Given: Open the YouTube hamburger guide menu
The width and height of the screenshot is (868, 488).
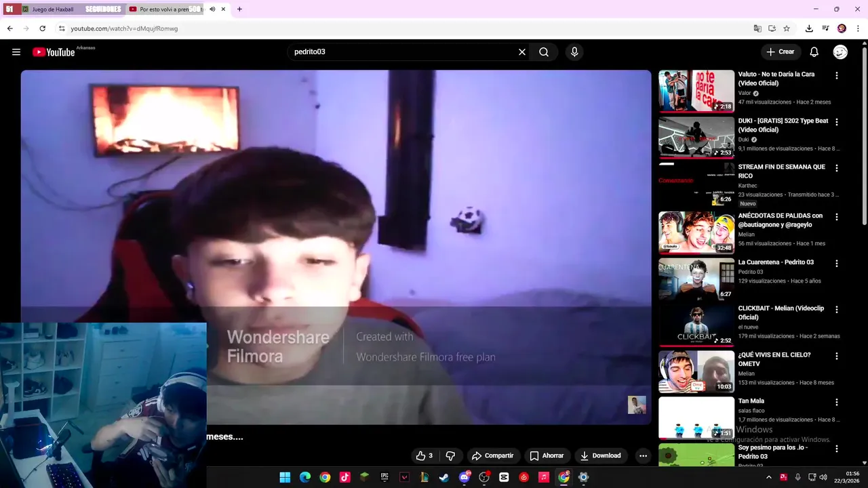Looking at the screenshot, I should tap(16, 52).
